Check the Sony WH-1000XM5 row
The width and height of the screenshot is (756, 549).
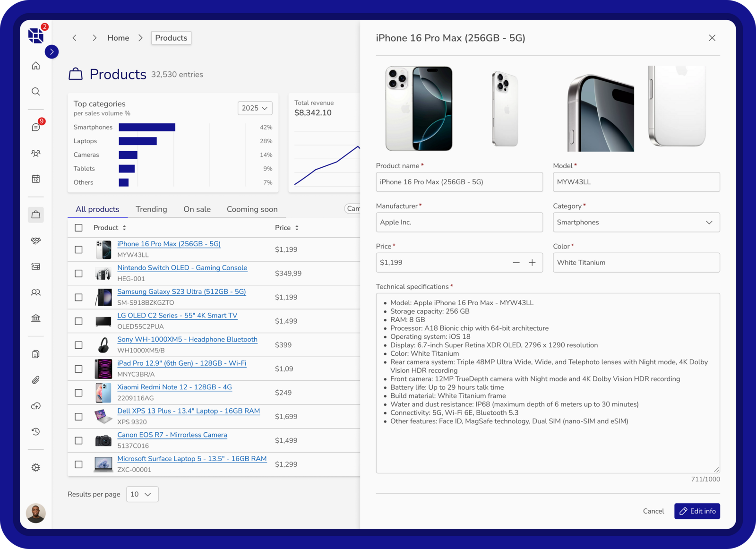click(78, 345)
